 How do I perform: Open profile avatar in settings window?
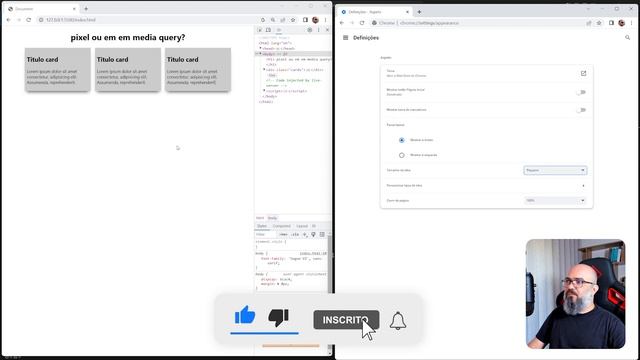point(621,23)
